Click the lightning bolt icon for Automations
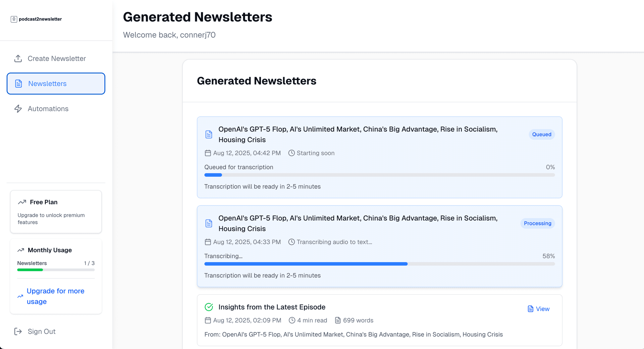644x349 pixels. tap(18, 109)
